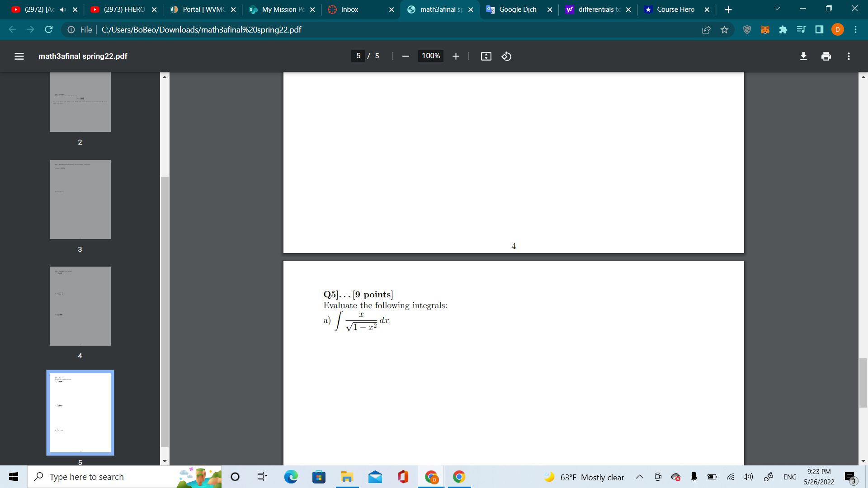Open the PDF sidebar menu
868x488 pixels.
[x=19, y=56]
